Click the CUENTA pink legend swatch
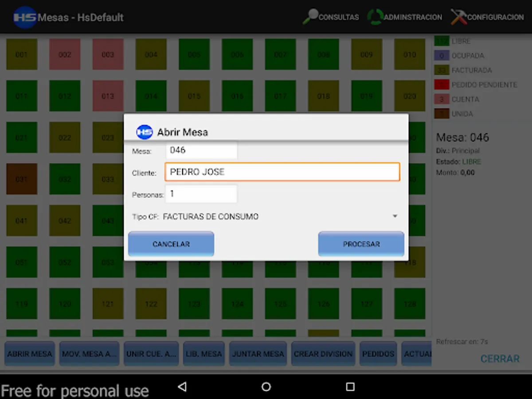 (442, 99)
